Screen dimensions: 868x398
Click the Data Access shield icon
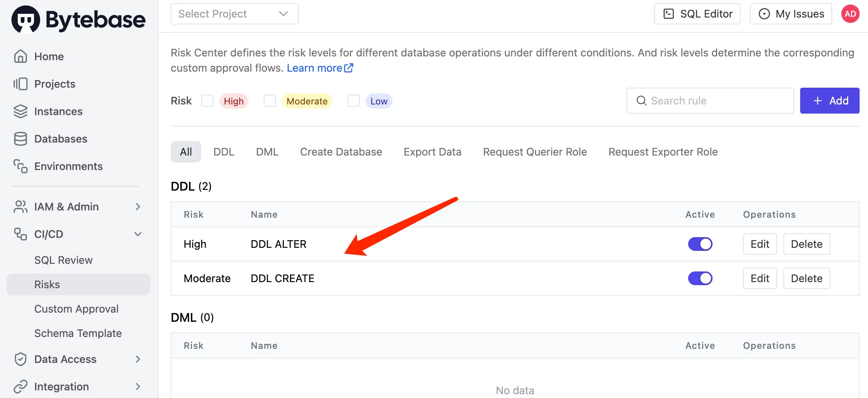pos(21,359)
